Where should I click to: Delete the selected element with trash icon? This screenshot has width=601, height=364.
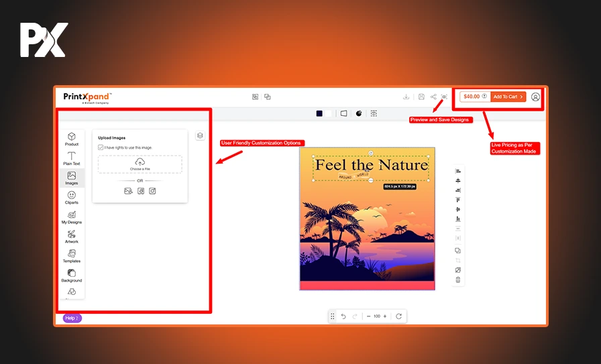(458, 280)
